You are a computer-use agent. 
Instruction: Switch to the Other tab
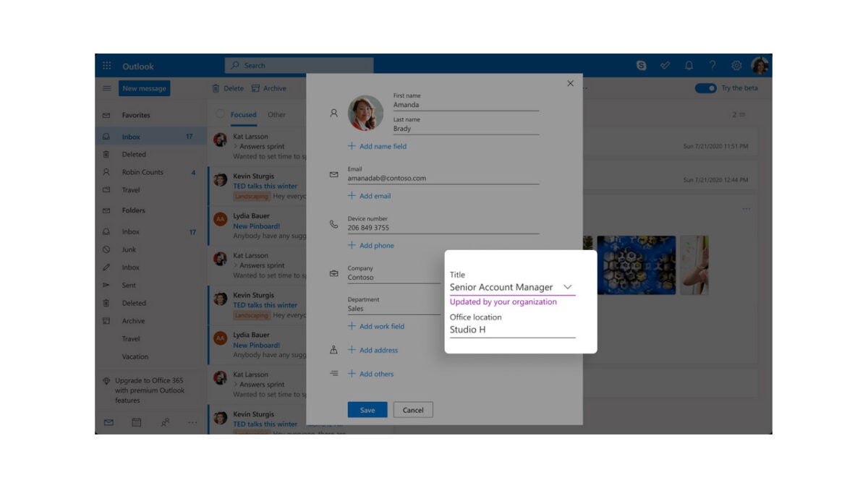pos(277,114)
